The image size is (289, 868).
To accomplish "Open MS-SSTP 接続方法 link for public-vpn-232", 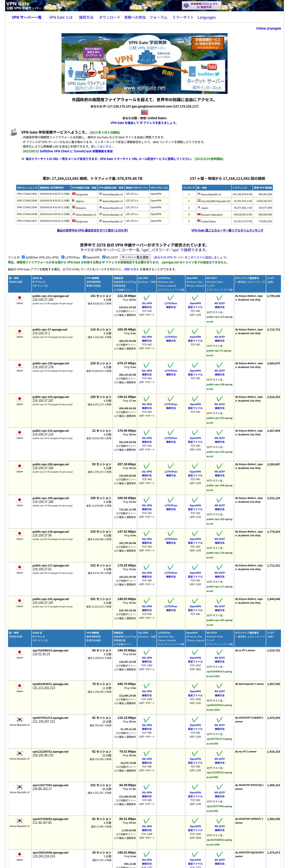I will point(220,440).
